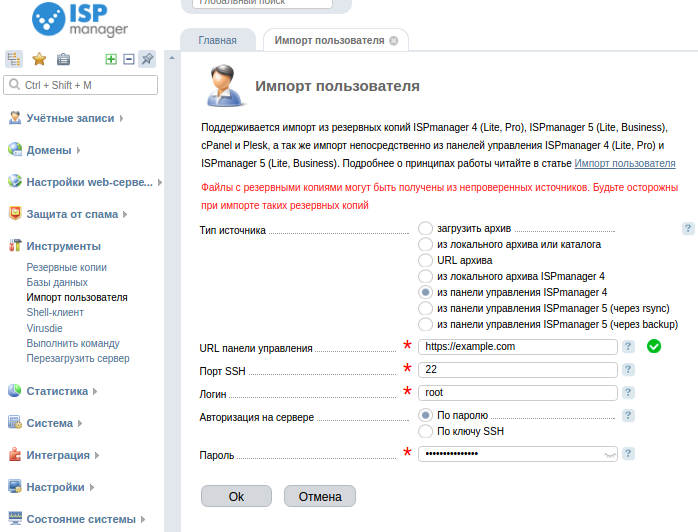This screenshot has width=698, height=532.
Task: Click the Ok button
Action: (x=236, y=496)
